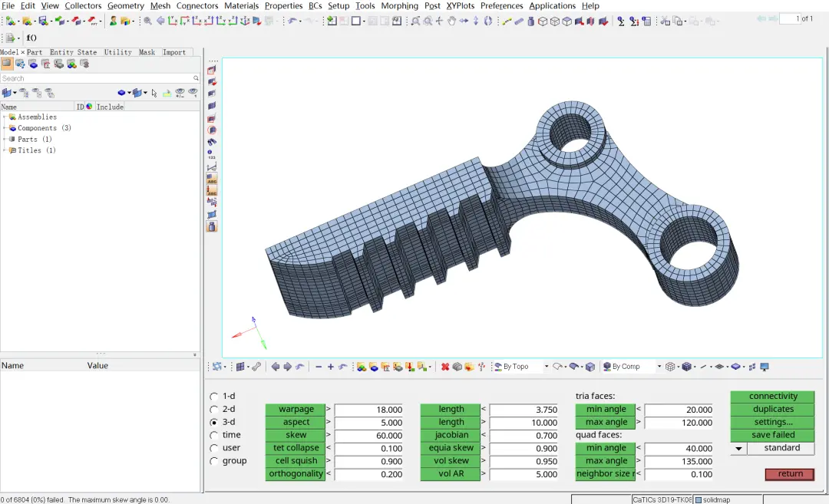Image resolution: width=829 pixels, height=504 pixels.
Task: Click the warpage value field 18.000
Action: point(368,410)
